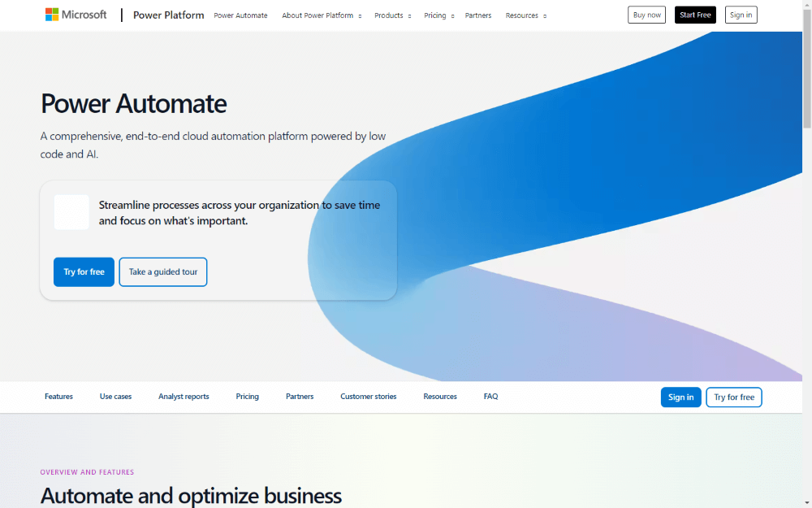Go to Partners in the top navigation
Image resolution: width=812 pixels, height=508 pixels.
477,15
